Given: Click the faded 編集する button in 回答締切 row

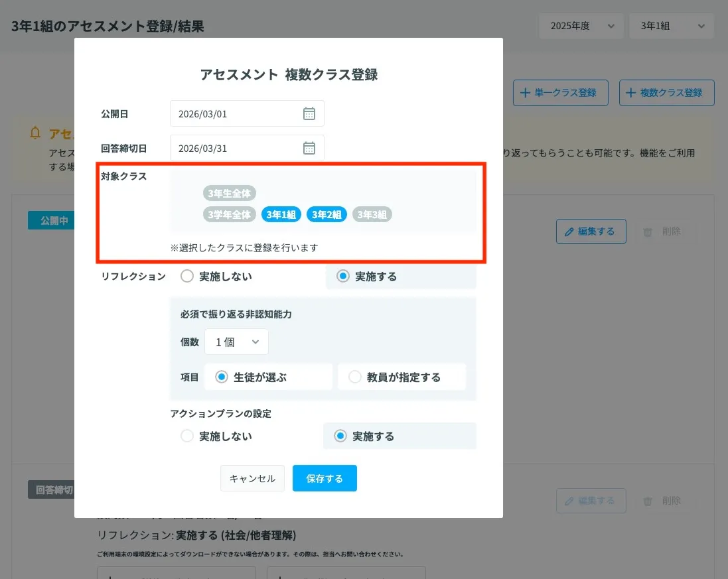Looking at the screenshot, I should click(x=591, y=501).
